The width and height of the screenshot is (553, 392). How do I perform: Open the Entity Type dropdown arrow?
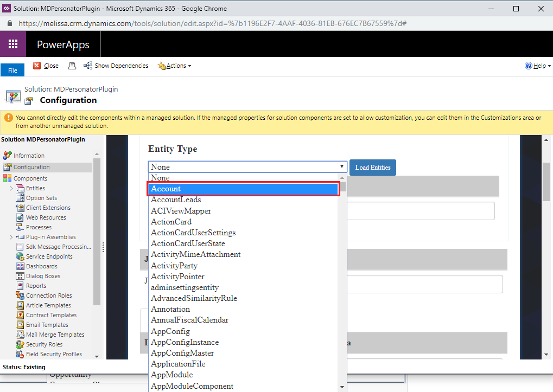tap(341, 166)
